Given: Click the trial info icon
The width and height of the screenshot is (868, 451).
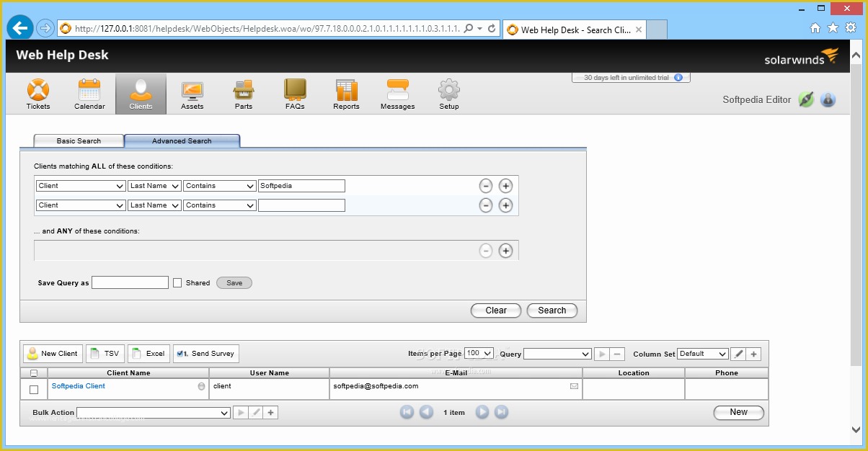Looking at the screenshot, I should pos(678,77).
